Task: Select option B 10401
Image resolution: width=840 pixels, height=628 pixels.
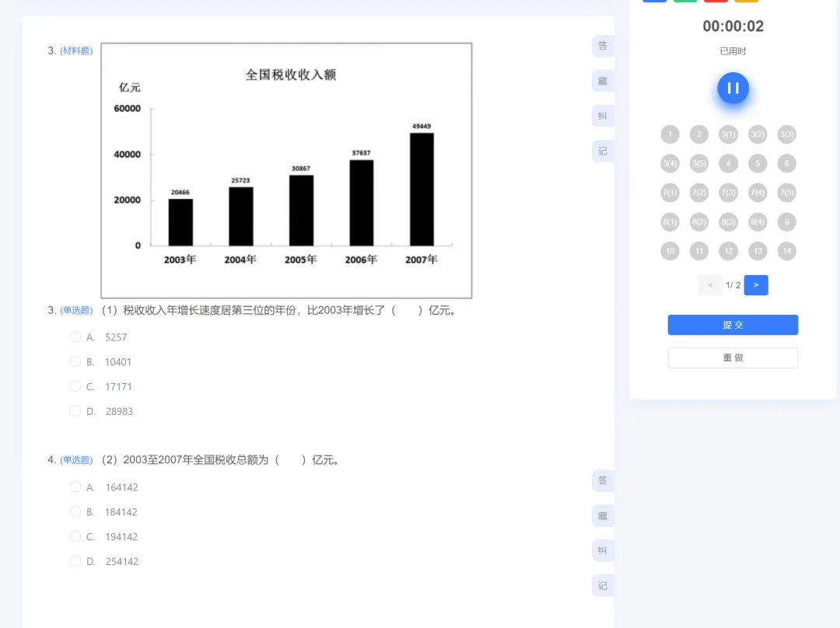Action: pos(75,361)
